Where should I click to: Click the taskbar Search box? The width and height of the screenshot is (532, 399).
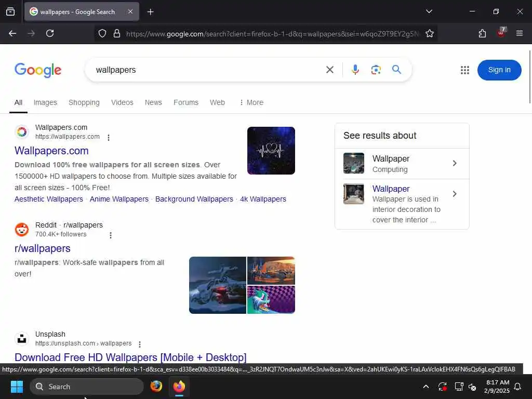87,387
